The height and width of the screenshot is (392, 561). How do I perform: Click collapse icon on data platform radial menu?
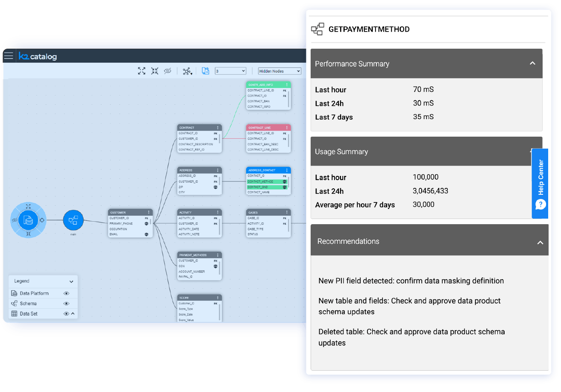(x=28, y=234)
